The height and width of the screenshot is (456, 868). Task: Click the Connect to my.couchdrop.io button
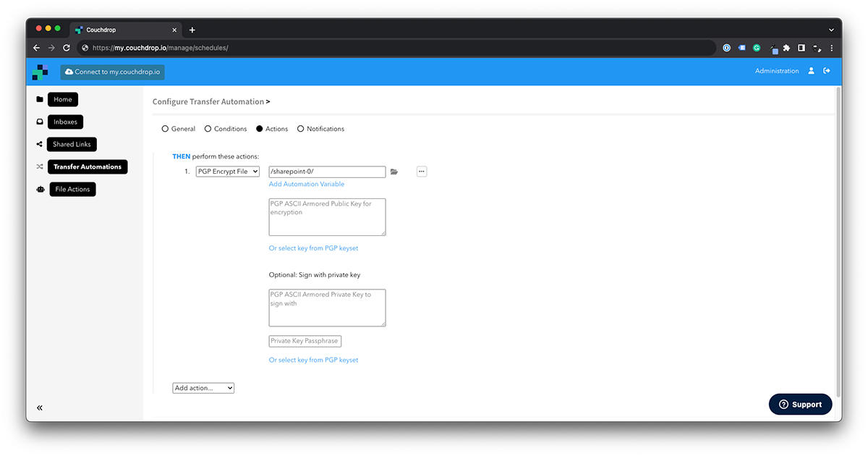112,72
